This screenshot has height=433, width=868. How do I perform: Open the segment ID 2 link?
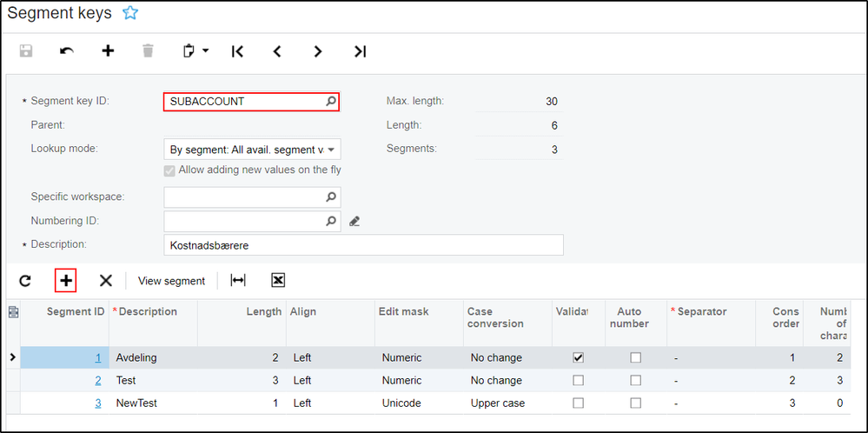(x=98, y=380)
